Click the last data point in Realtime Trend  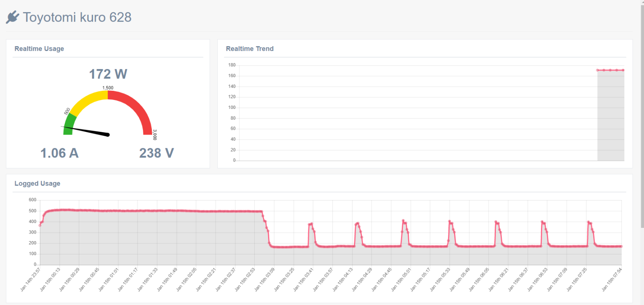(x=623, y=70)
